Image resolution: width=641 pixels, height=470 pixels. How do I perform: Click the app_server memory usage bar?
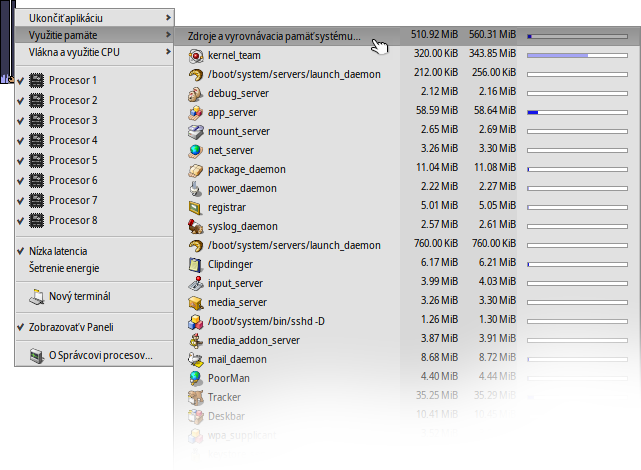point(577,112)
